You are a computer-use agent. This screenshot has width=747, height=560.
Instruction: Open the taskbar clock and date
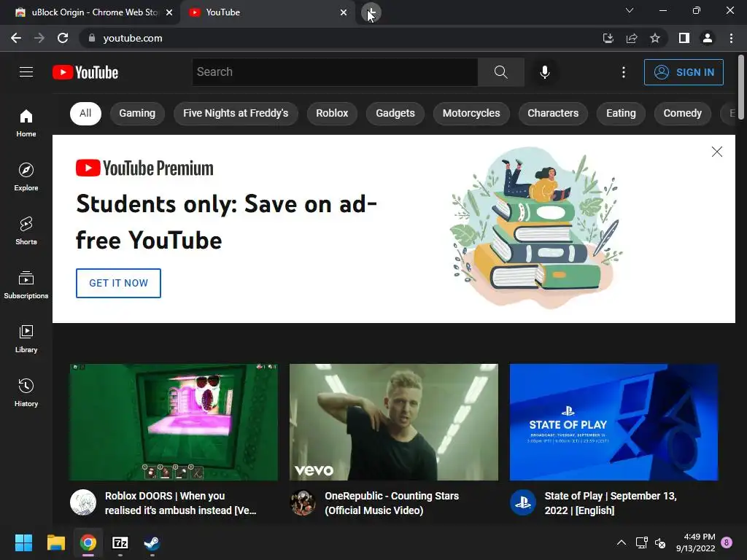[695, 542]
